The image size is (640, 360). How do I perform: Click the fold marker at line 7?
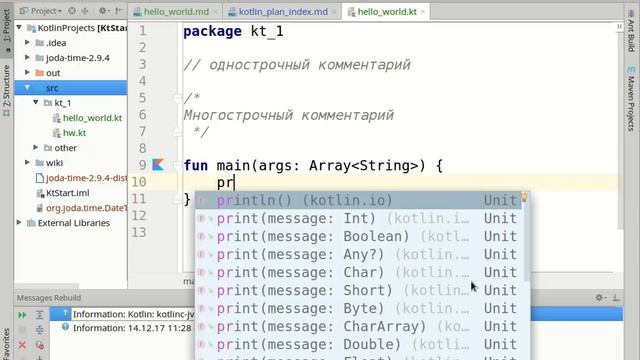[x=177, y=132]
